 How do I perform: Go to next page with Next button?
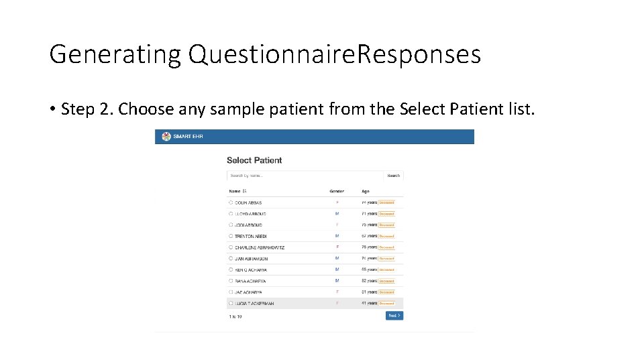point(394,316)
